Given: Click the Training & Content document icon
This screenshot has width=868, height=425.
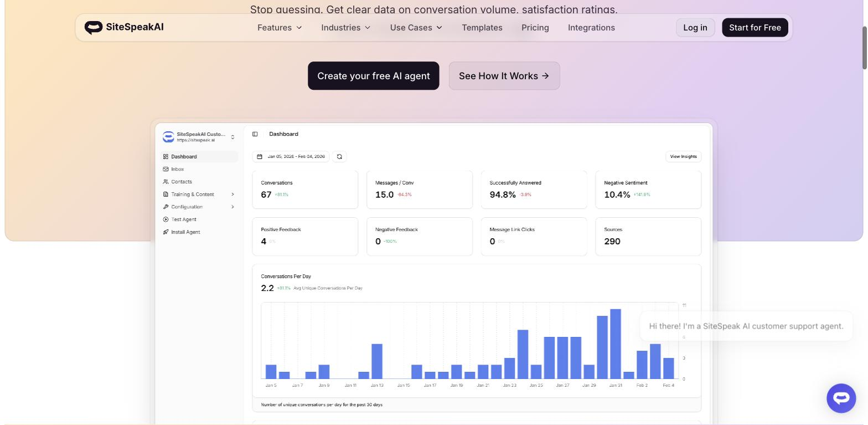Looking at the screenshot, I should click(x=166, y=194).
